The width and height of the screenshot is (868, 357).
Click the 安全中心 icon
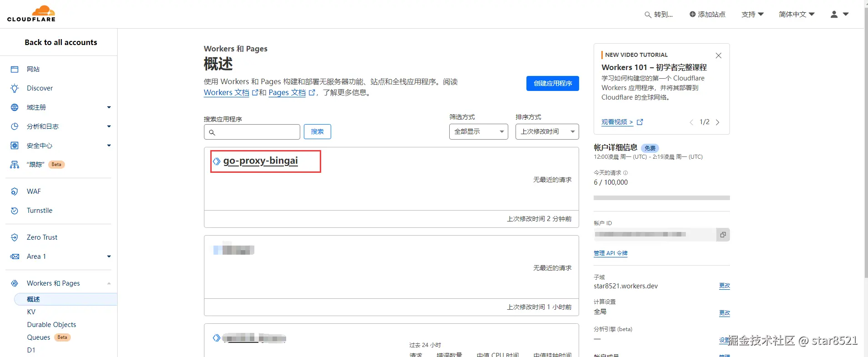point(15,146)
